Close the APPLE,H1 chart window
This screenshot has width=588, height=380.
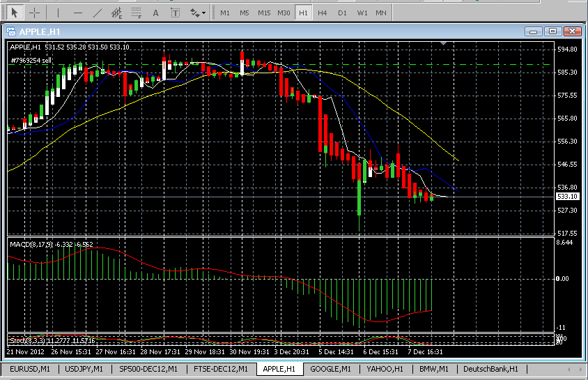pos(572,31)
